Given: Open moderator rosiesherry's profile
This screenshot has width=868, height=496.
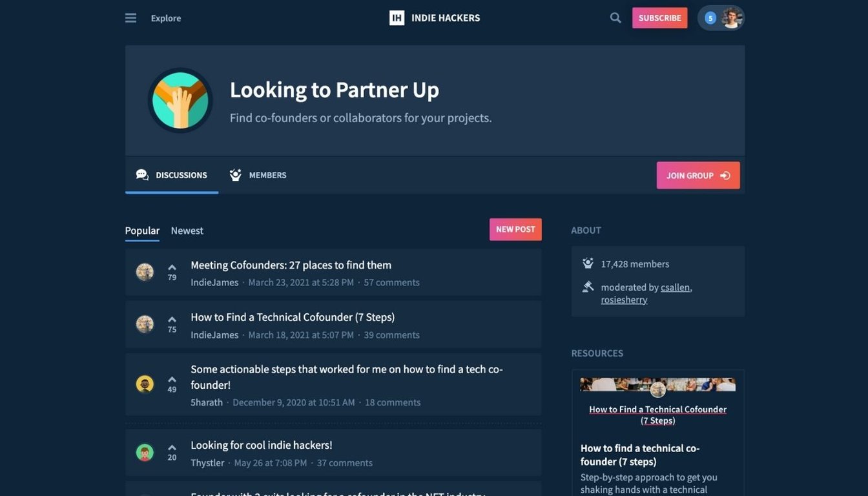Looking at the screenshot, I should [x=624, y=300].
